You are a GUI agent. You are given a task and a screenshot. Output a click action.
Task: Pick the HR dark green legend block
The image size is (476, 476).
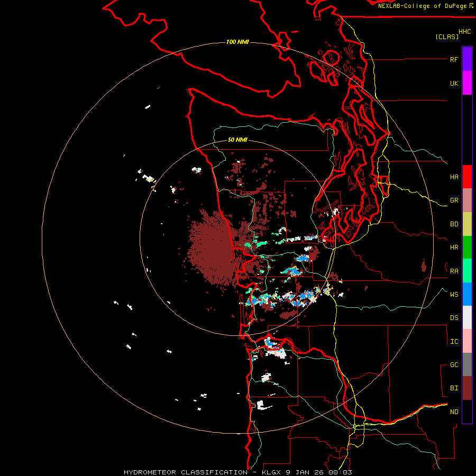tap(467, 248)
